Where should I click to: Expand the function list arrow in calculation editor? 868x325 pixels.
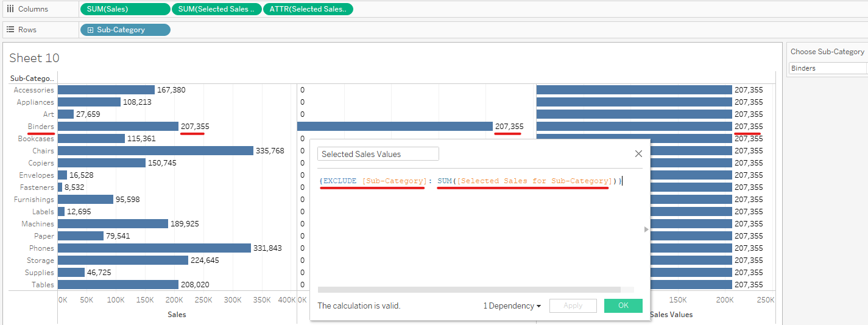click(646, 229)
